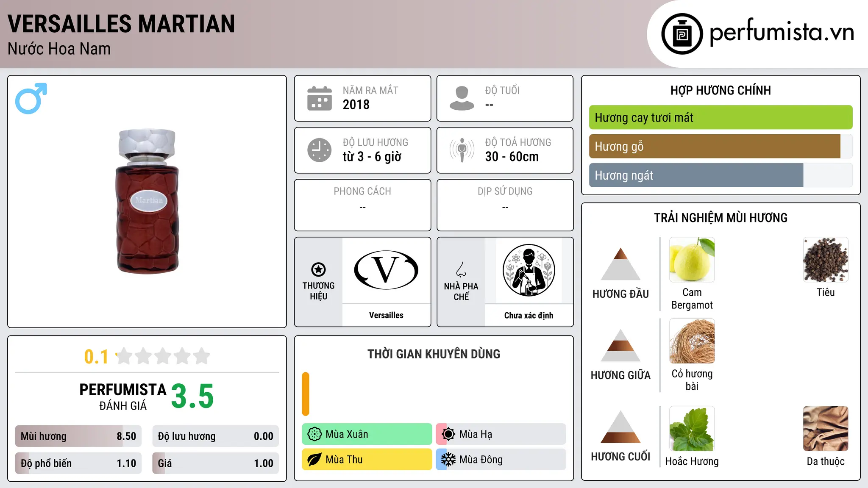Open the Cam Bergamot note image

692,260
